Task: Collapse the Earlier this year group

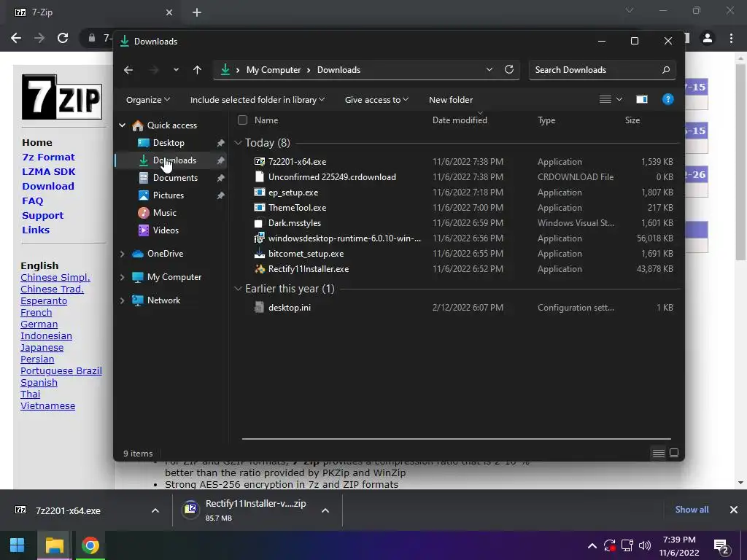Action: tap(239, 289)
